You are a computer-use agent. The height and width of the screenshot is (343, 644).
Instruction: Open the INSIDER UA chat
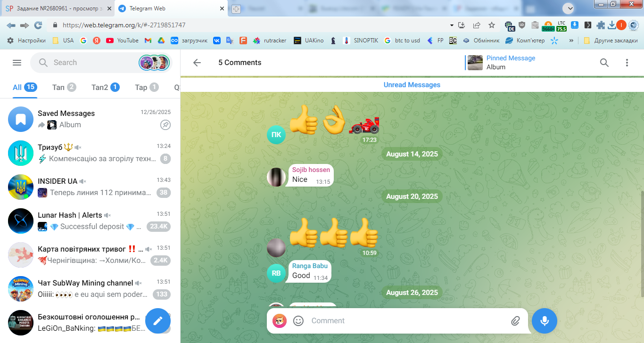click(x=90, y=187)
